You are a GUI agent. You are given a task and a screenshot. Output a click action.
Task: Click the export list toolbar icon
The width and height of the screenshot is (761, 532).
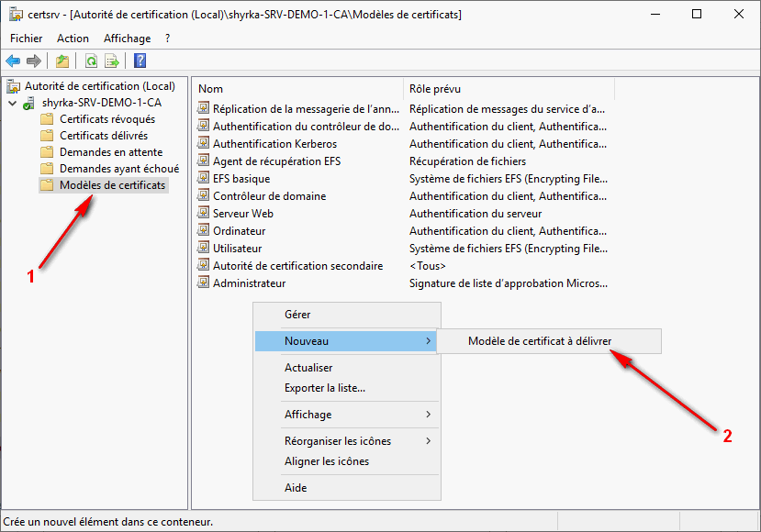[x=112, y=61]
